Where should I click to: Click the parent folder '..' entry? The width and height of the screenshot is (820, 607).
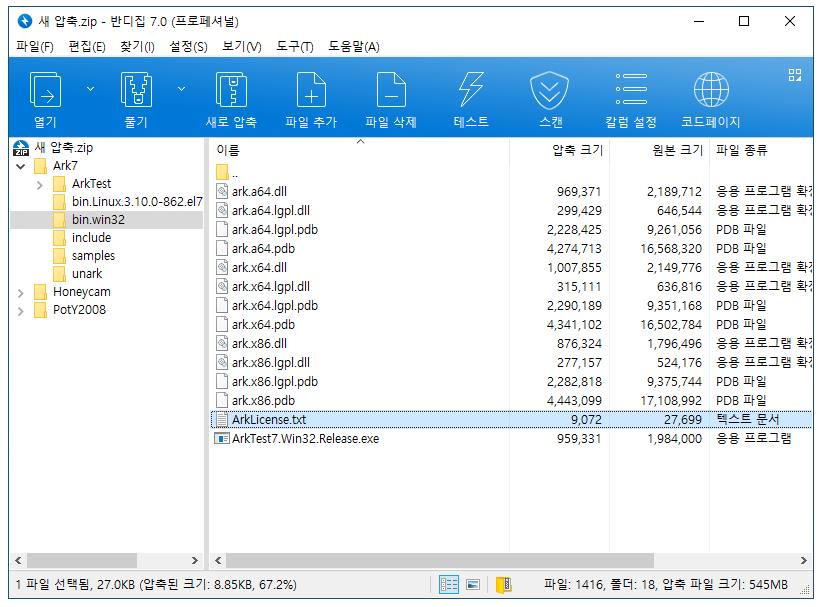tap(227, 173)
